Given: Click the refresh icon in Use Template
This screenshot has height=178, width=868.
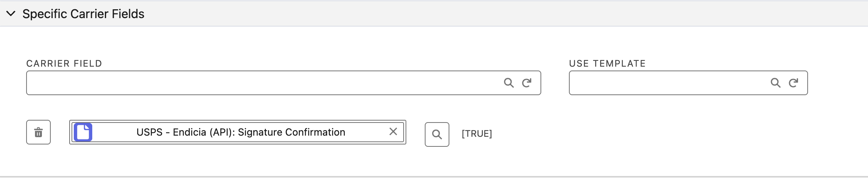Looking at the screenshot, I should click(793, 83).
